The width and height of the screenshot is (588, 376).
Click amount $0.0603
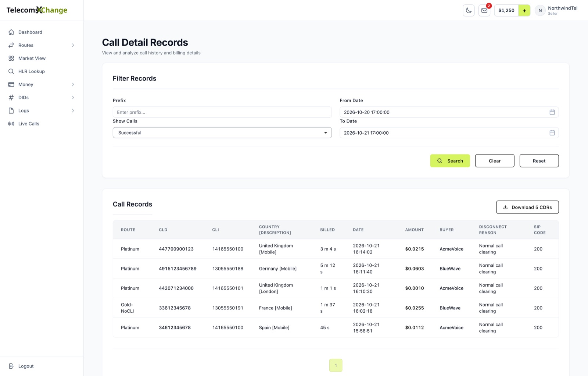tap(415, 269)
